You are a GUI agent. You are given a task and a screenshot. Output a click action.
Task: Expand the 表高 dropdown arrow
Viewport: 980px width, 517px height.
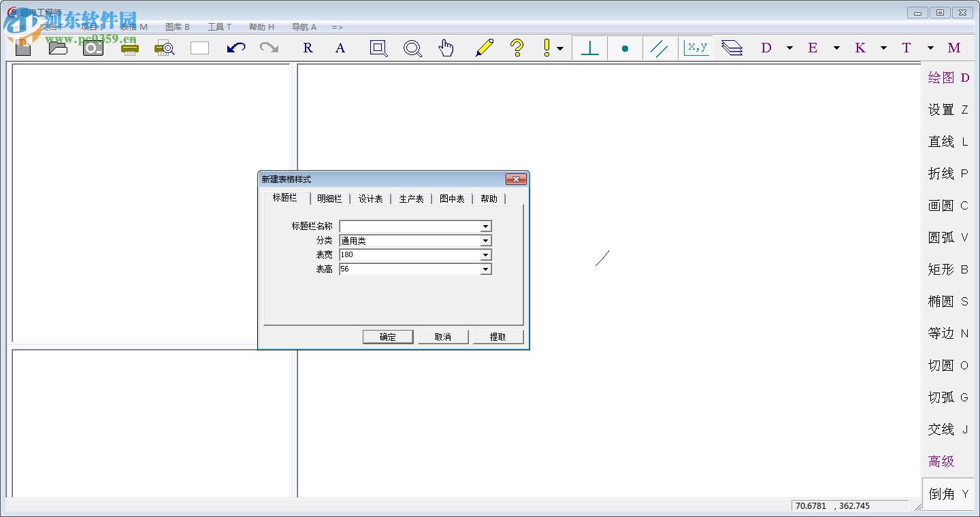(486, 269)
